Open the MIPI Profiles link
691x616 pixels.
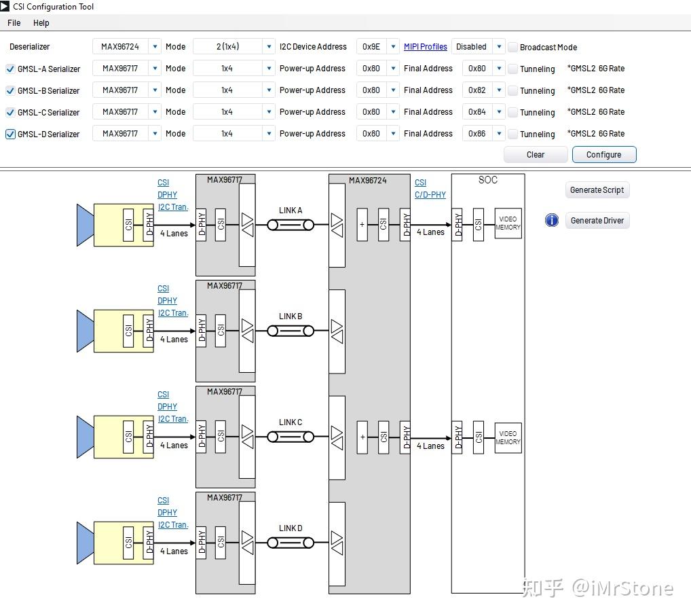[426, 46]
